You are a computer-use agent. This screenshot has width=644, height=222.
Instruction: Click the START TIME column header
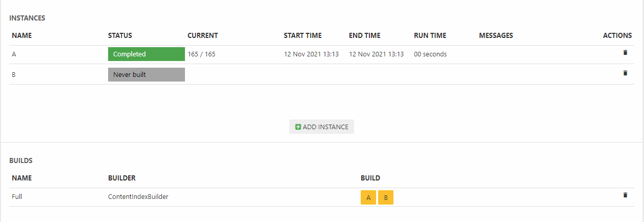click(303, 35)
